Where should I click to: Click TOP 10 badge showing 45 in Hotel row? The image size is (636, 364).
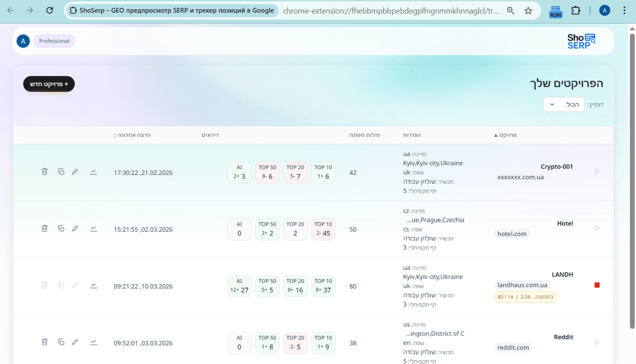coord(323,229)
